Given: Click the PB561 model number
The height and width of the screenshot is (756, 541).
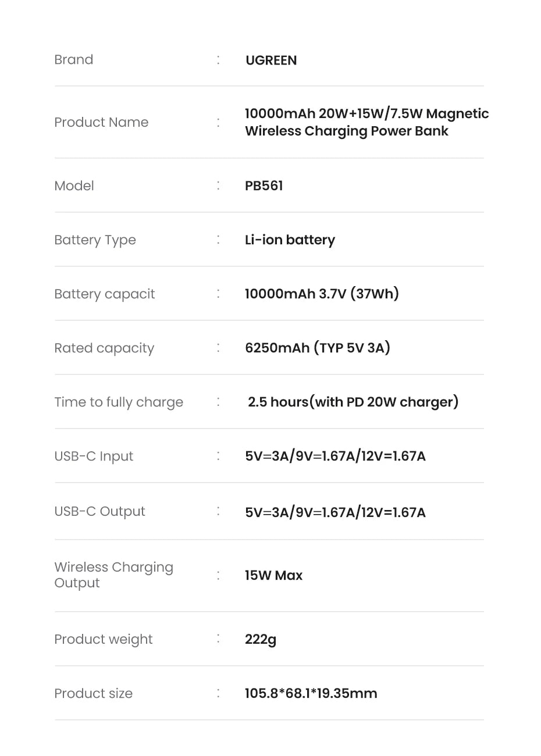Looking at the screenshot, I should (264, 186).
